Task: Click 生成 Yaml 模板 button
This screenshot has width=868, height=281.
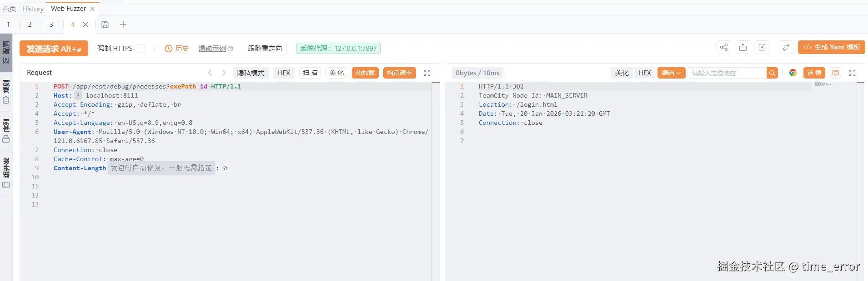Action: point(832,47)
